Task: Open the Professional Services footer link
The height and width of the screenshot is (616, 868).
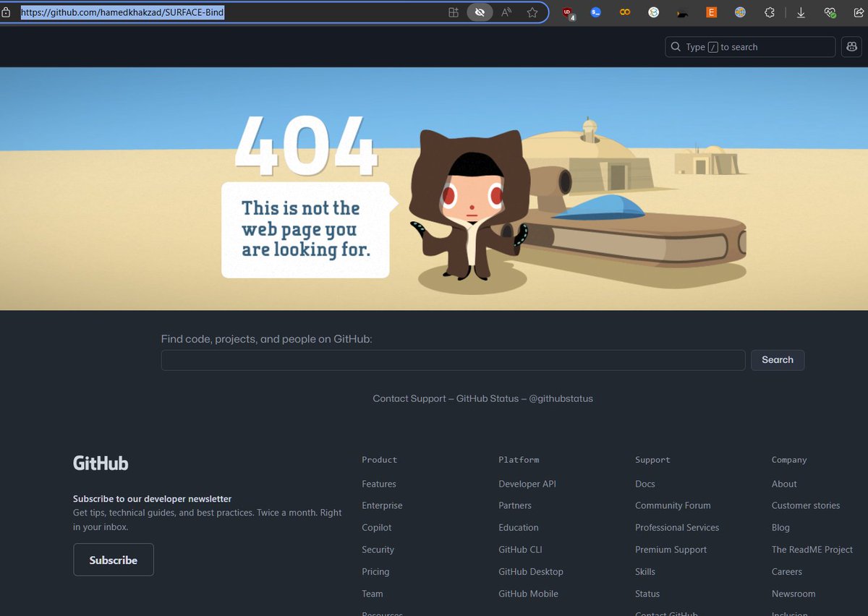Action: 677,528
